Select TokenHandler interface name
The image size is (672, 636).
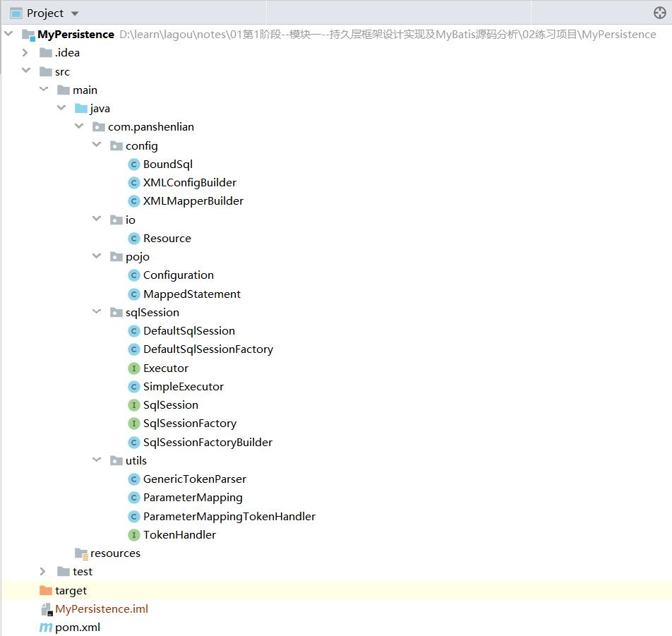point(179,535)
